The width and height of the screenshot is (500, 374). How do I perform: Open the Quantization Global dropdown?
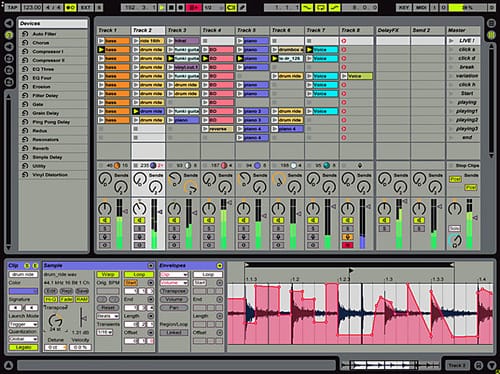[x=23, y=339]
